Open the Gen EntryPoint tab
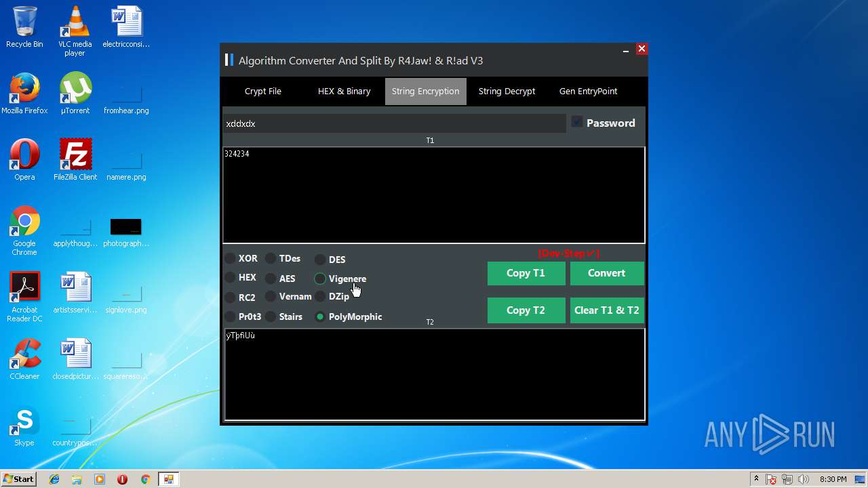This screenshot has width=868, height=488. coord(589,91)
